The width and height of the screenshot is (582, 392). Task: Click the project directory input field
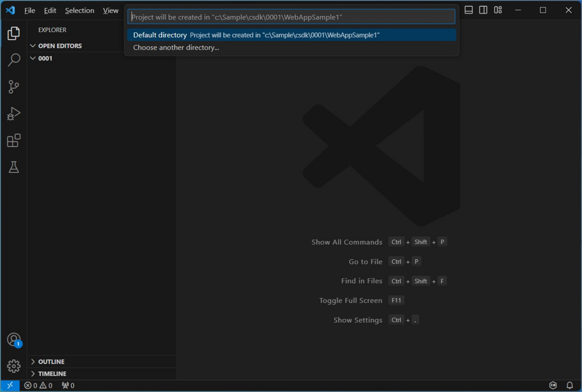[291, 17]
